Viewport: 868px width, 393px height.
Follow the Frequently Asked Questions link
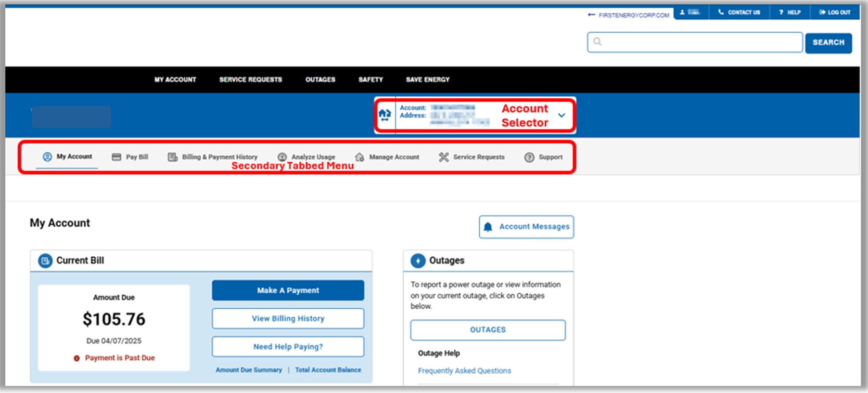[x=464, y=371]
